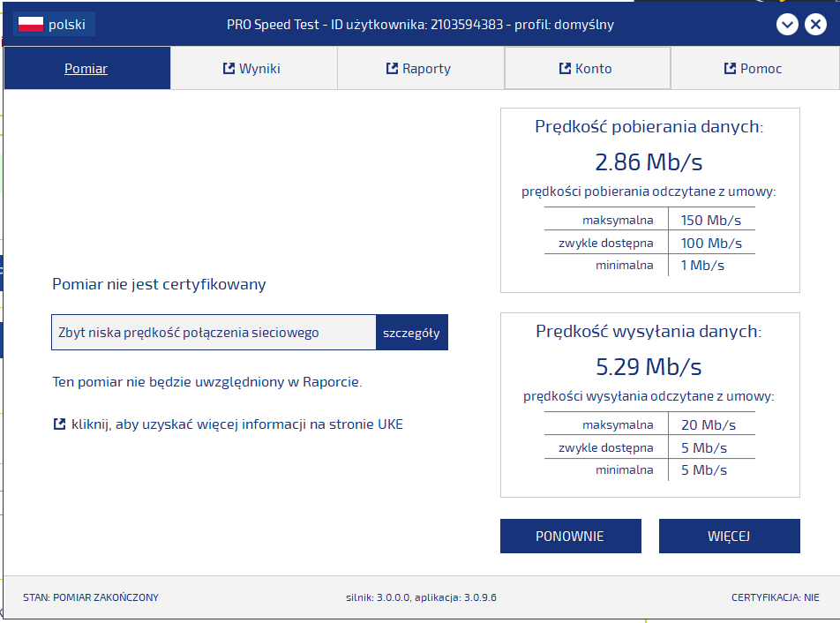Collapse window with chevron-down button

(x=787, y=24)
